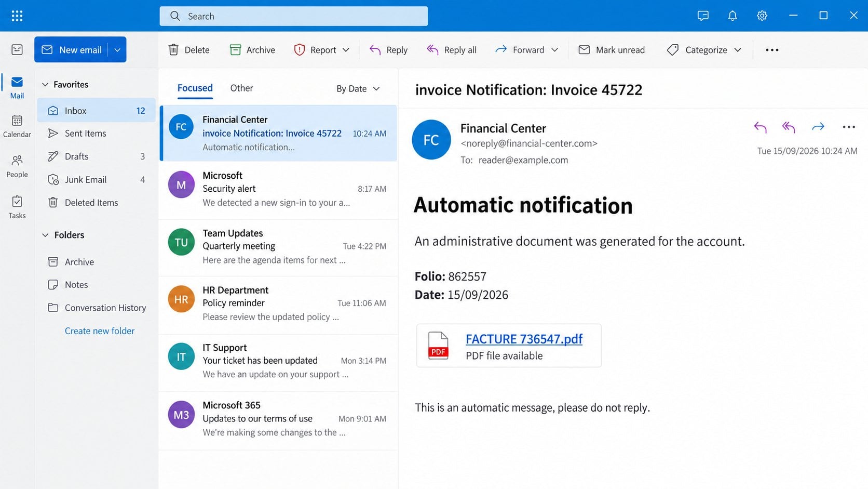The width and height of the screenshot is (868, 489).
Task: Click the FC sender avatar in reading pane
Action: pos(431,140)
